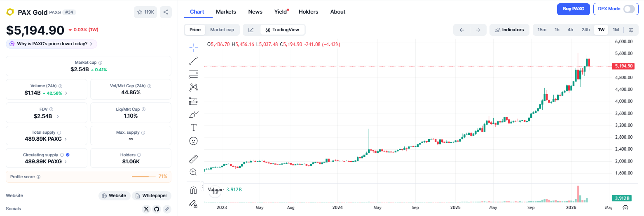Select the ruler measure tool

[x=194, y=158]
